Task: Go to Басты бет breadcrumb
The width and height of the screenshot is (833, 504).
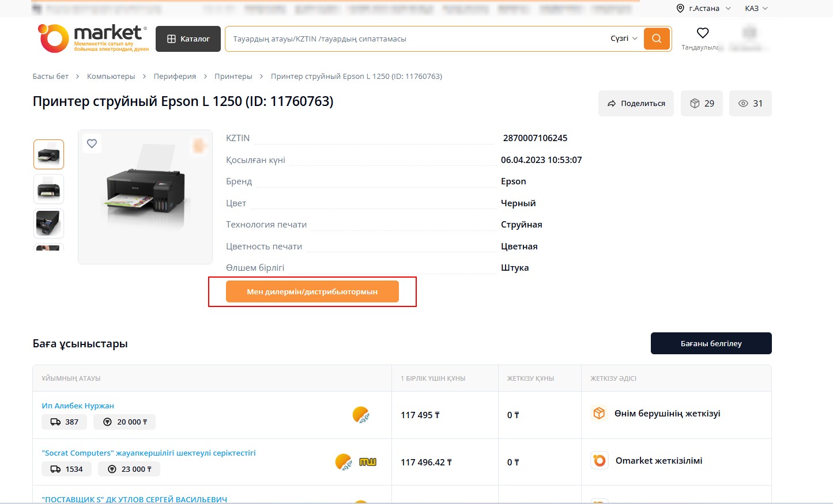Action: tap(51, 77)
